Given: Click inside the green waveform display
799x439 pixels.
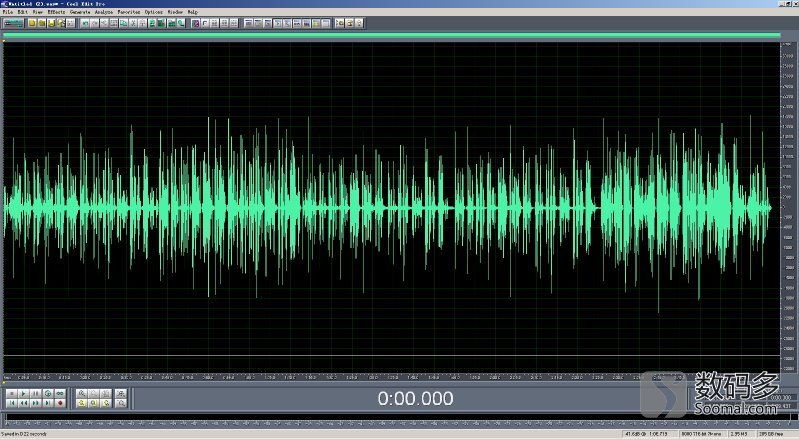Looking at the screenshot, I should [391, 207].
